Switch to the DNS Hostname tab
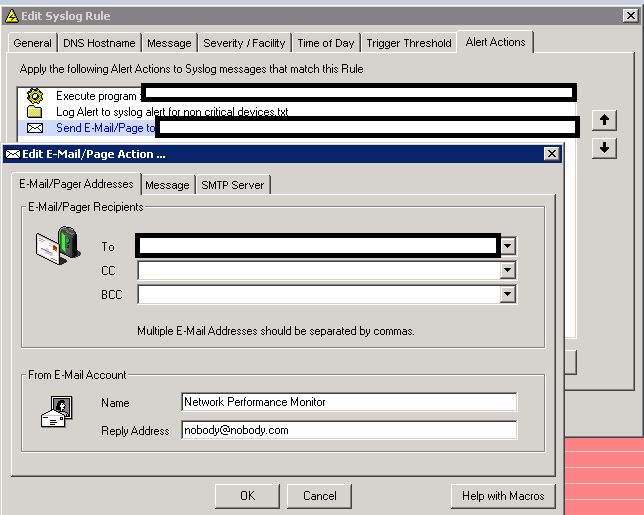This screenshot has height=515, width=644. coord(99,43)
